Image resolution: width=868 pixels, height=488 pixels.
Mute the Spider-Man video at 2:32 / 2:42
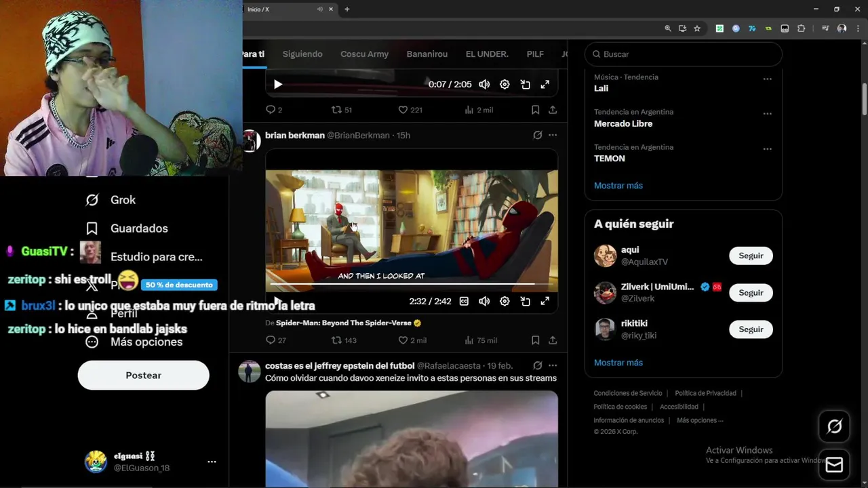coord(484,302)
